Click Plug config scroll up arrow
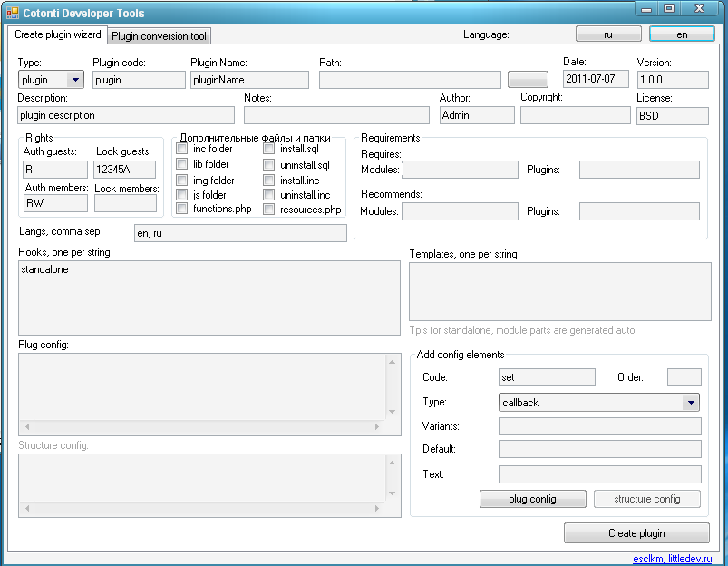Image resolution: width=728 pixels, height=566 pixels. tap(393, 362)
